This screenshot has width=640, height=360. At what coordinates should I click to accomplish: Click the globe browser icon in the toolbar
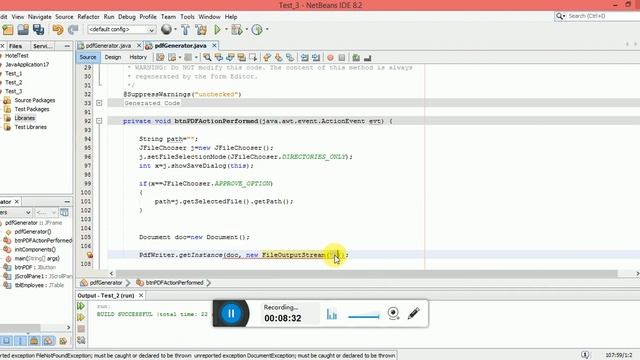[166, 29]
